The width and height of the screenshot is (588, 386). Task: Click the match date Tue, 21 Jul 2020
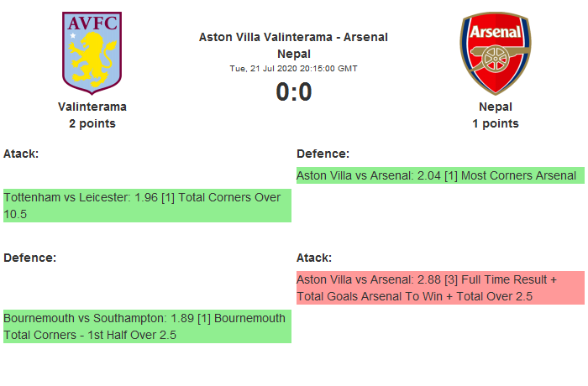tap(293, 68)
